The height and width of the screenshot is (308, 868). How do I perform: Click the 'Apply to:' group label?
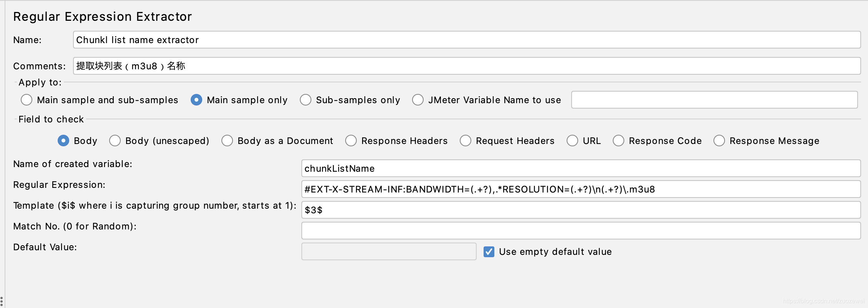click(40, 82)
